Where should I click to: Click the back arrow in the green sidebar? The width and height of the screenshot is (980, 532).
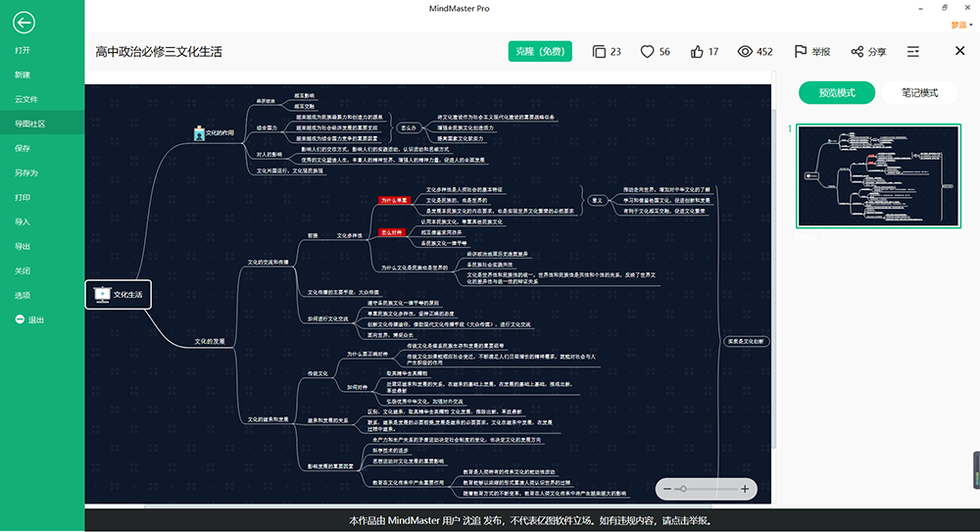pyautogui.click(x=24, y=23)
